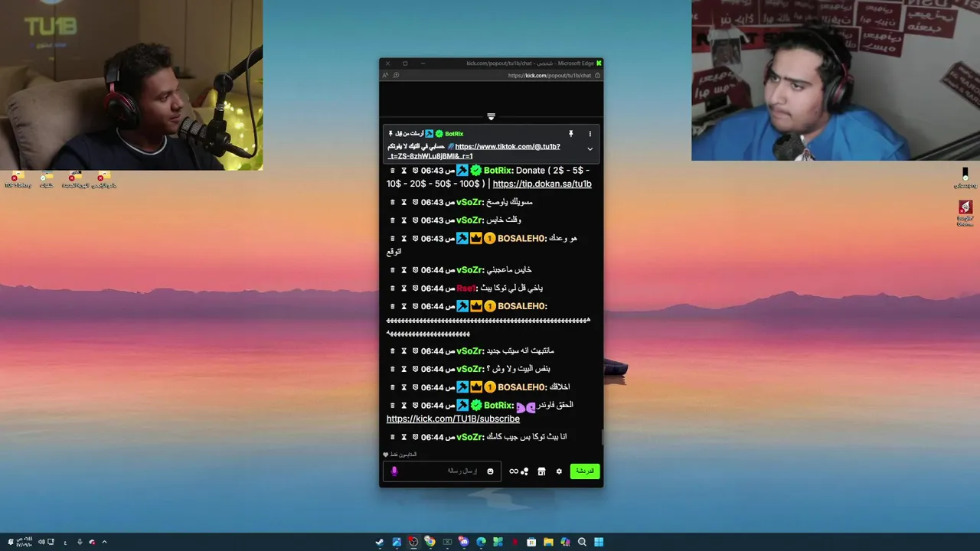Delete BotRix's Donate message with trash icon
980x551 pixels.
click(x=393, y=171)
